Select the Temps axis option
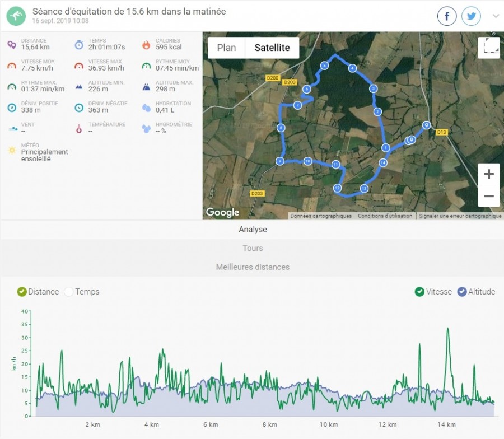The height and width of the screenshot is (439, 504). (x=69, y=292)
